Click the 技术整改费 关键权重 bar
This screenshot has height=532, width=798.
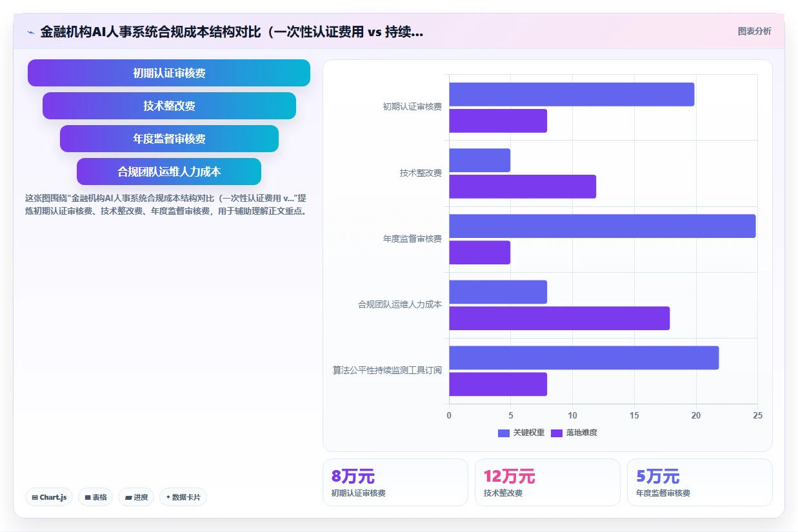479,160
